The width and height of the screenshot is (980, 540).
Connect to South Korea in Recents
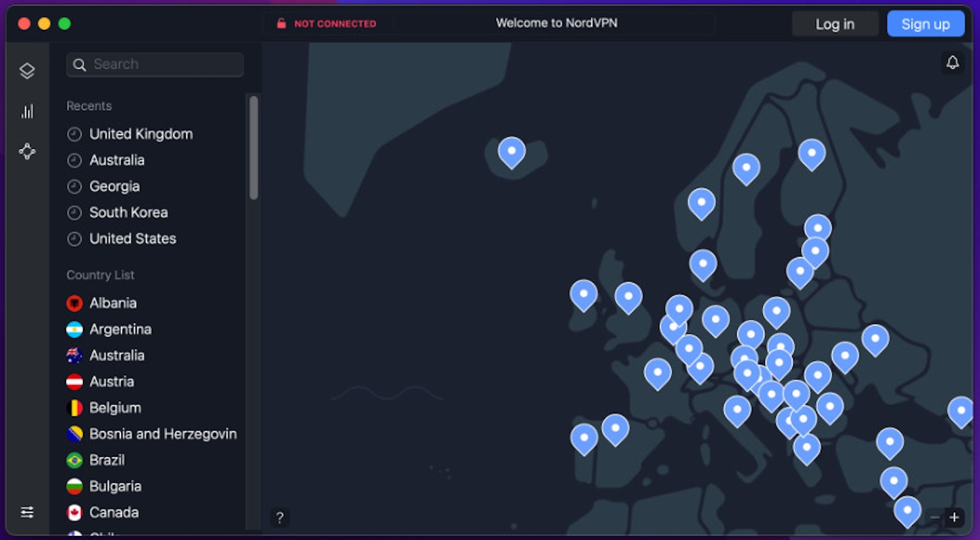pyautogui.click(x=117, y=212)
